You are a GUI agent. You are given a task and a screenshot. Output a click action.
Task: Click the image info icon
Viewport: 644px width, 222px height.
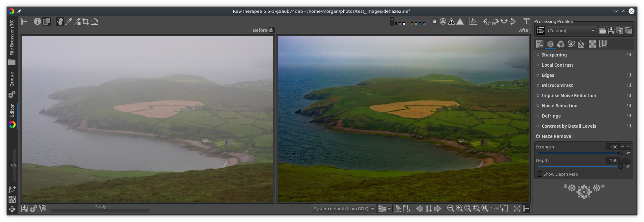pos(37,22)
